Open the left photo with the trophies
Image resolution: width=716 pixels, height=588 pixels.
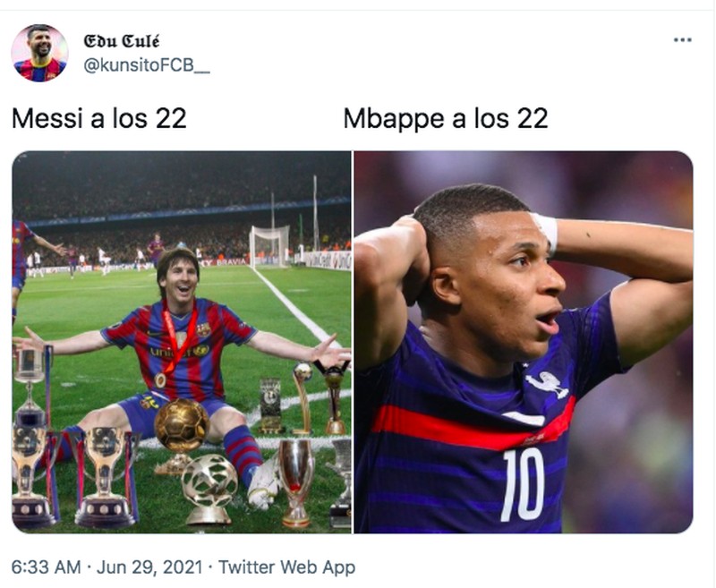[x=181, y=341]
